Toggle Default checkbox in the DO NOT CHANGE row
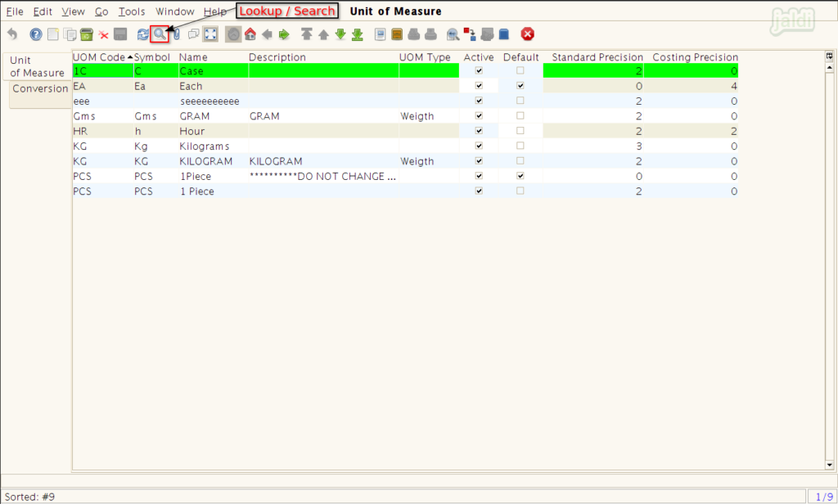Image resolution: width=838 pixels, height=504 pixels. click(520, 175)
